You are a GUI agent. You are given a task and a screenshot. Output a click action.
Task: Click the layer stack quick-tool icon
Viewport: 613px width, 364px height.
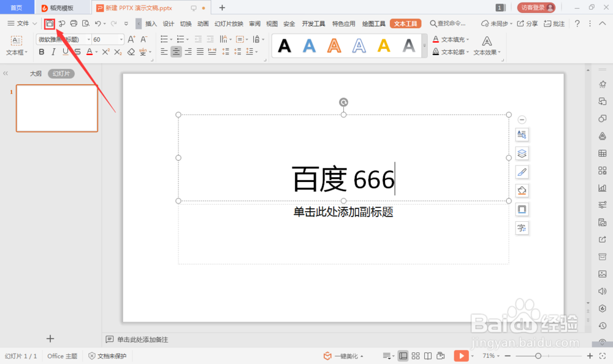(522, 153)
